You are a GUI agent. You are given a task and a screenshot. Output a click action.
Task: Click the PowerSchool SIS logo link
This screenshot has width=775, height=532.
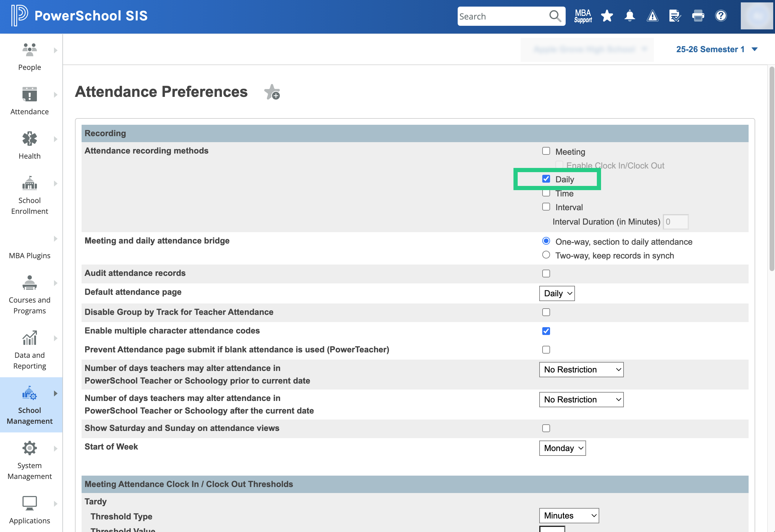(x=79, y=16)
